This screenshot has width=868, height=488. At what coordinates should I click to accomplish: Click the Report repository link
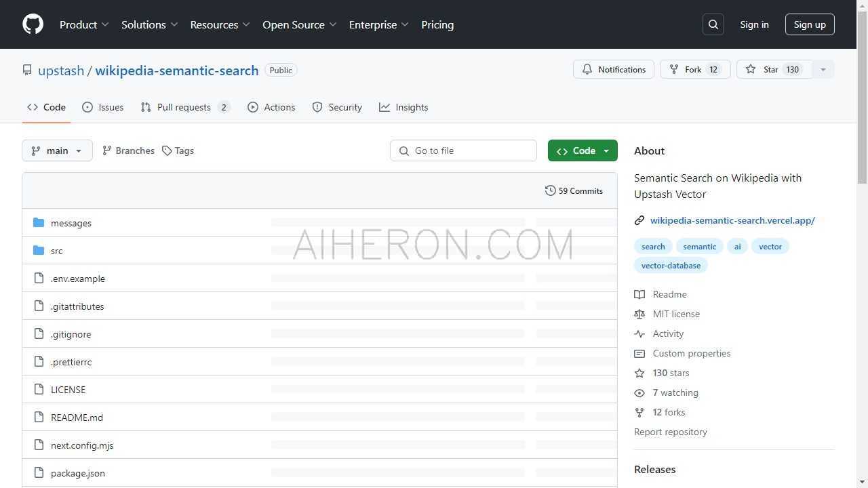point(671,432)
